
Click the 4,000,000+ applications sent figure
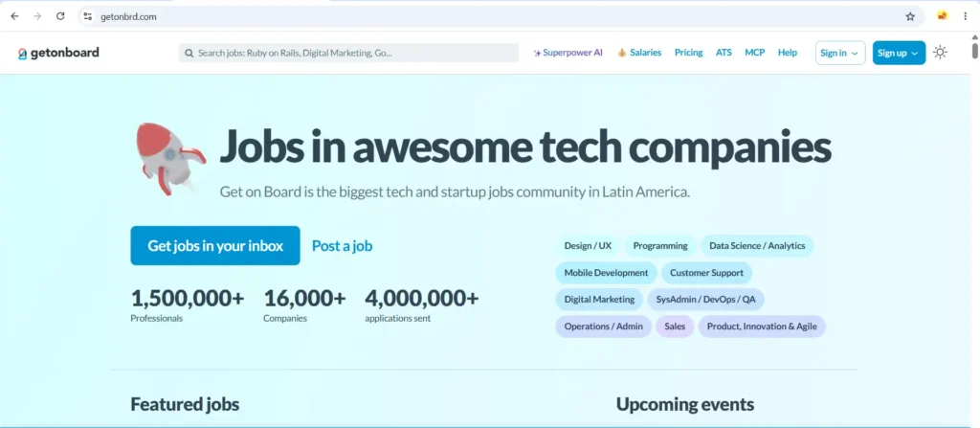click(422, 305)
